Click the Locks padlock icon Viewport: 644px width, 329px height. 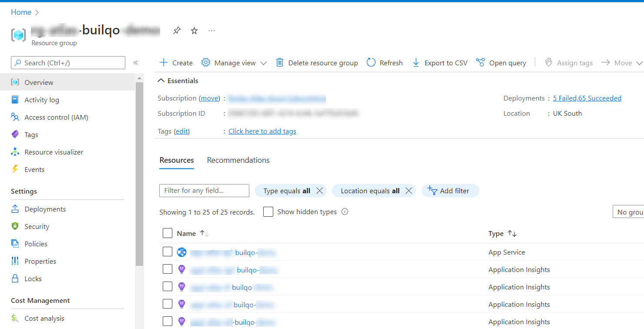coord(15,279)
